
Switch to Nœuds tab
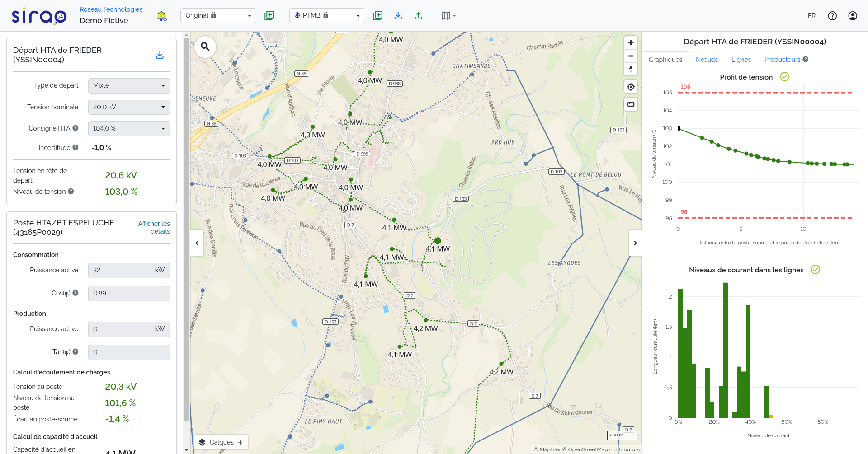click(x=707, y=60)
